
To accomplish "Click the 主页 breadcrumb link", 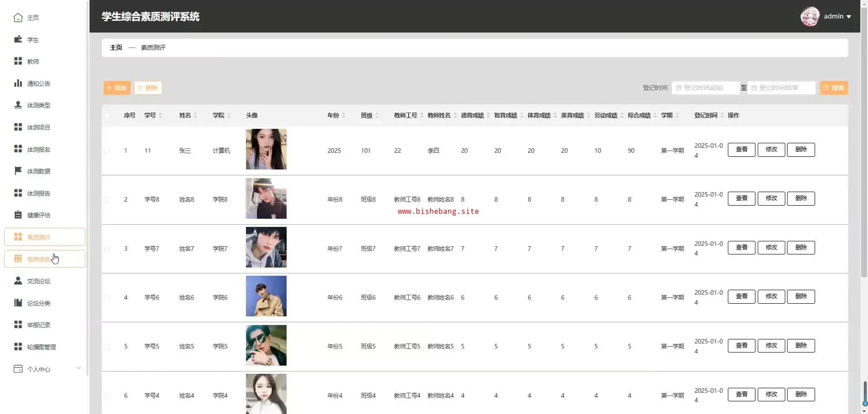I will 116,47.
